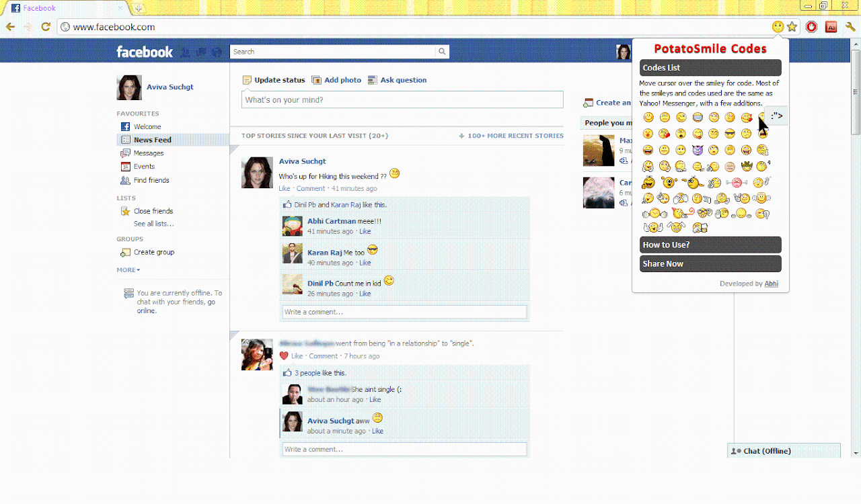Pick the crowned cowboy-hat smiley

click(747, 166)
